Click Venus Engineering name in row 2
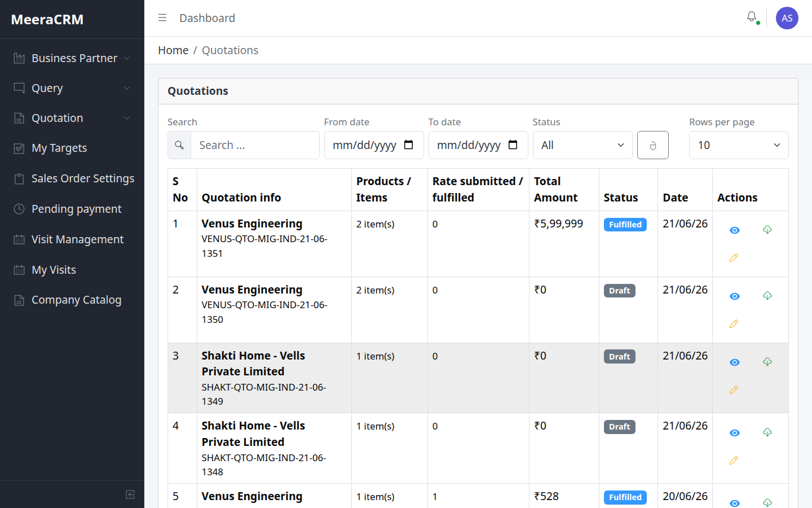Image resolution: width=812 pixels, height=508 pixels. click(x=252, y=290)
